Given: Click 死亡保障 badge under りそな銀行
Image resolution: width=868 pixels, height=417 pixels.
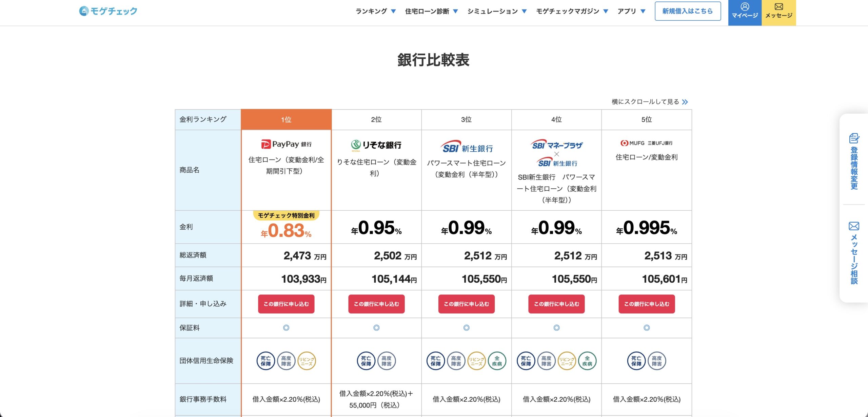Looking at the screenshot, I should (366, 361).
